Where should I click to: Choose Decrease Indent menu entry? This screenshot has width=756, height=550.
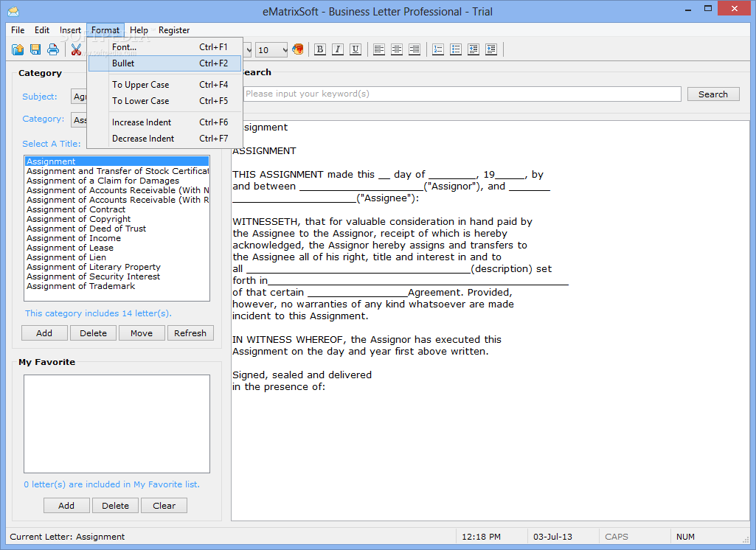coord(165,139)
